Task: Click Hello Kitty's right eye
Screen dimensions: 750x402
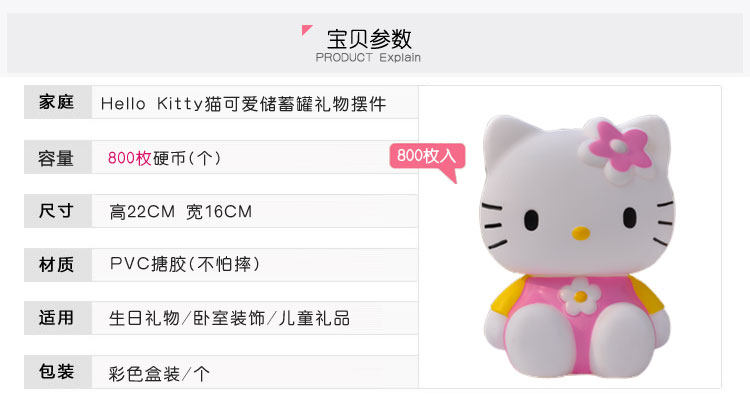Action: coord(629,217)
